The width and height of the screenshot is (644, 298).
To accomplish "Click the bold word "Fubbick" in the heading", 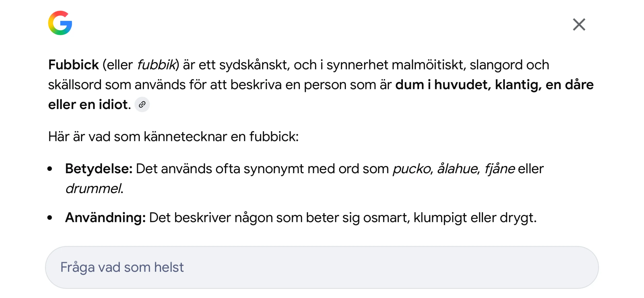I will 74,65.
